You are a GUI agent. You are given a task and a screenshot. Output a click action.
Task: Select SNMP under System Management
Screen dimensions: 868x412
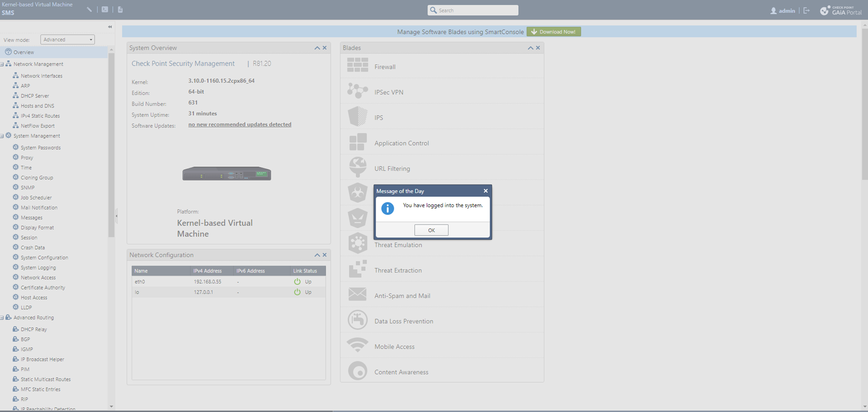pyautogui.click(x=27, y=188)
